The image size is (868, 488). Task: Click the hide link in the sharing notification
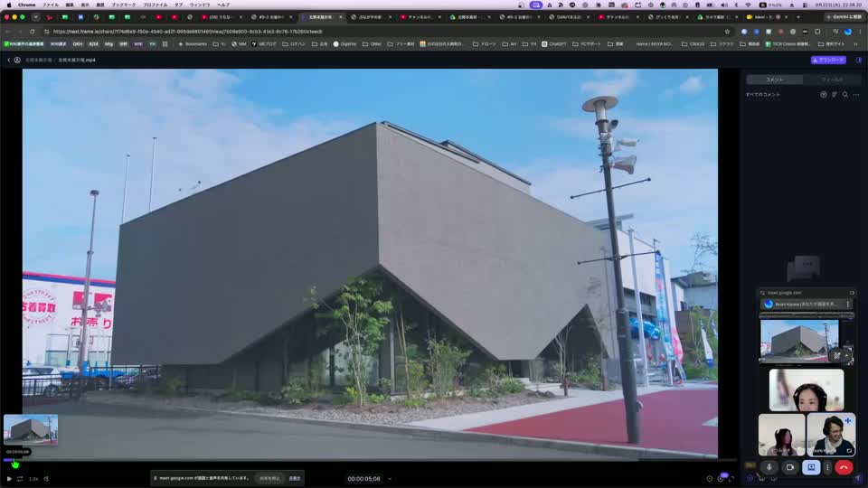pos(295,478)
